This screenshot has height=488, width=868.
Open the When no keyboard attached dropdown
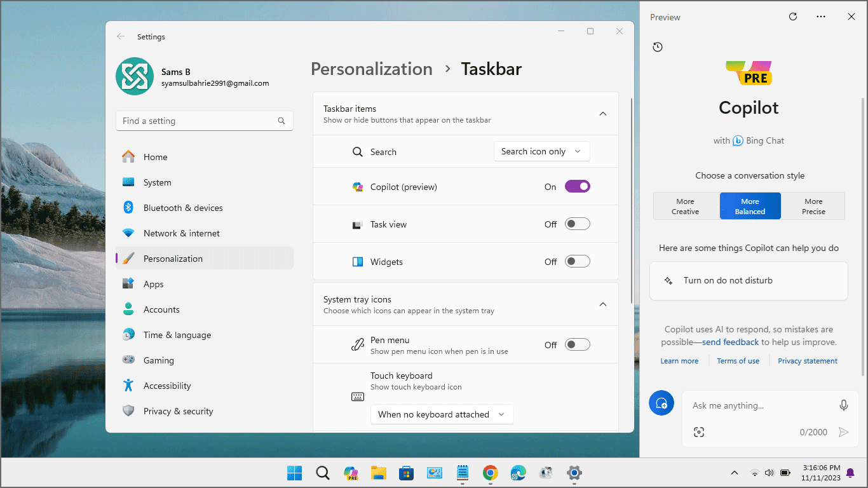[442, 414]
